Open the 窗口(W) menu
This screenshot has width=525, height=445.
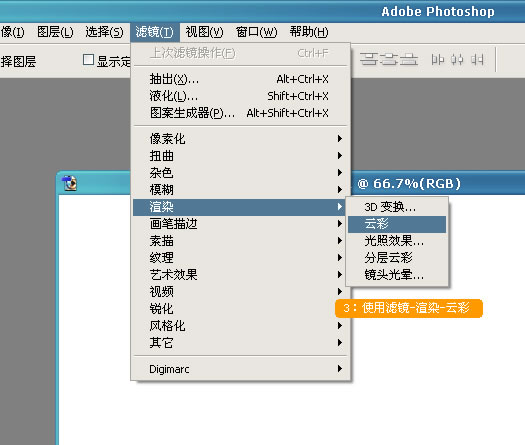[256, 32]
